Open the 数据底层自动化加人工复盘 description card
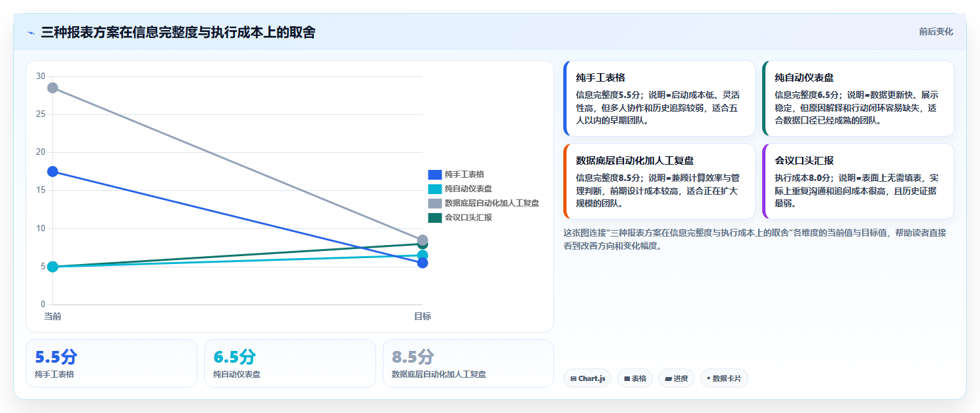The image size is (980, 413). click(x=659, y=181)
